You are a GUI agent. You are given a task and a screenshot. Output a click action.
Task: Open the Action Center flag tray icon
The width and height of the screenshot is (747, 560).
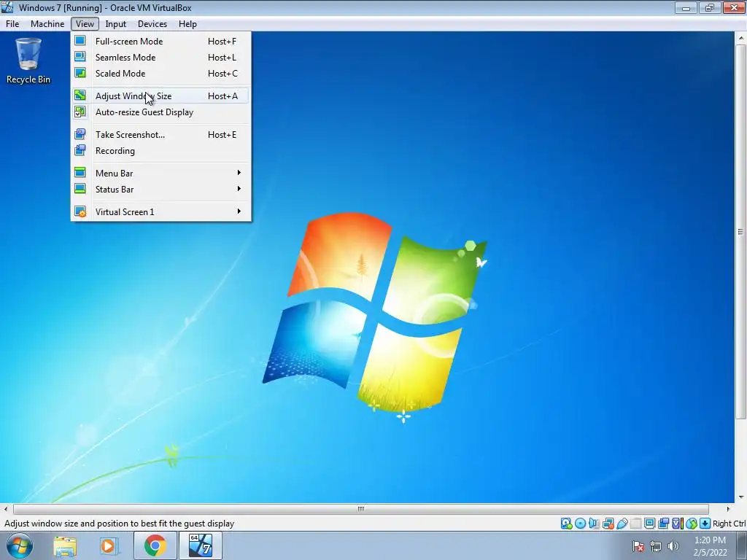638,546
